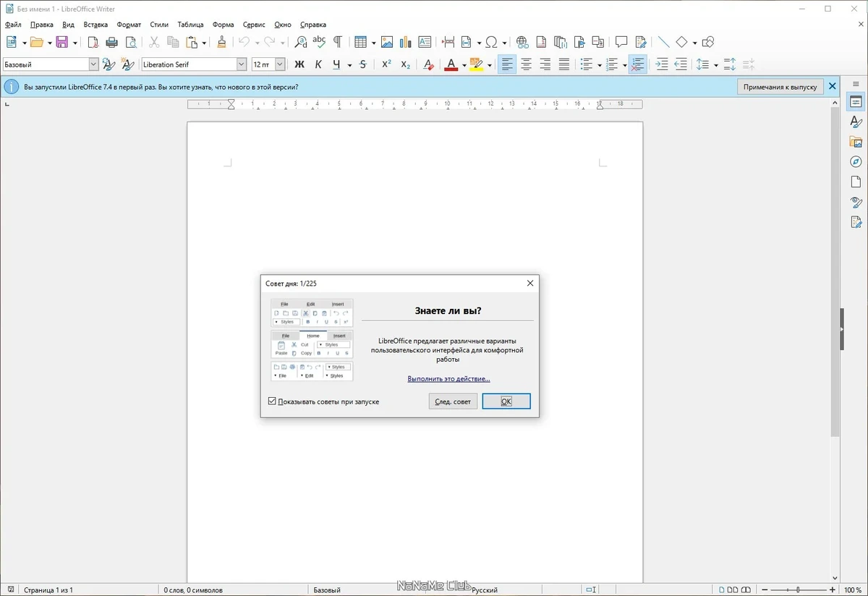The image size is (868, 596).
Task: Expand the line spacing dropdown arrow
Action: point(716,65)
